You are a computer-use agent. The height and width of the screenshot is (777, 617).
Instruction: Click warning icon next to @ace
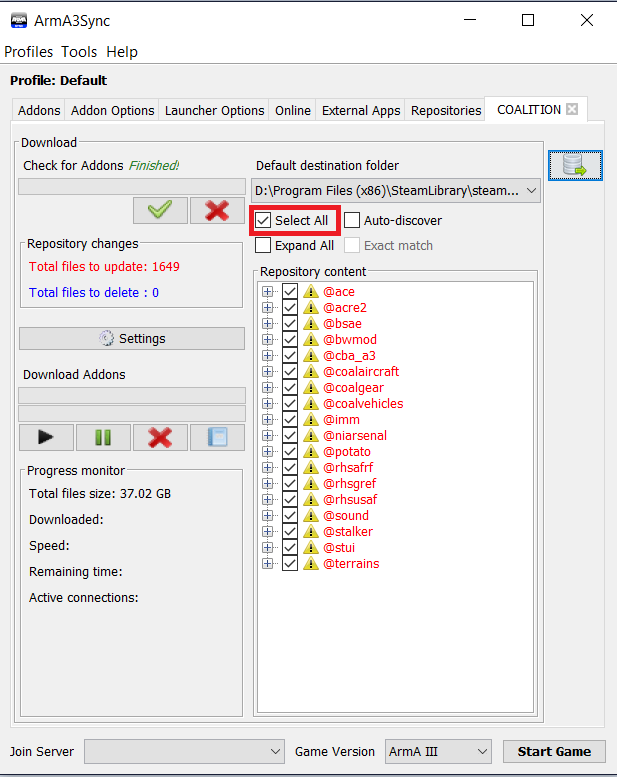point(311,292)
